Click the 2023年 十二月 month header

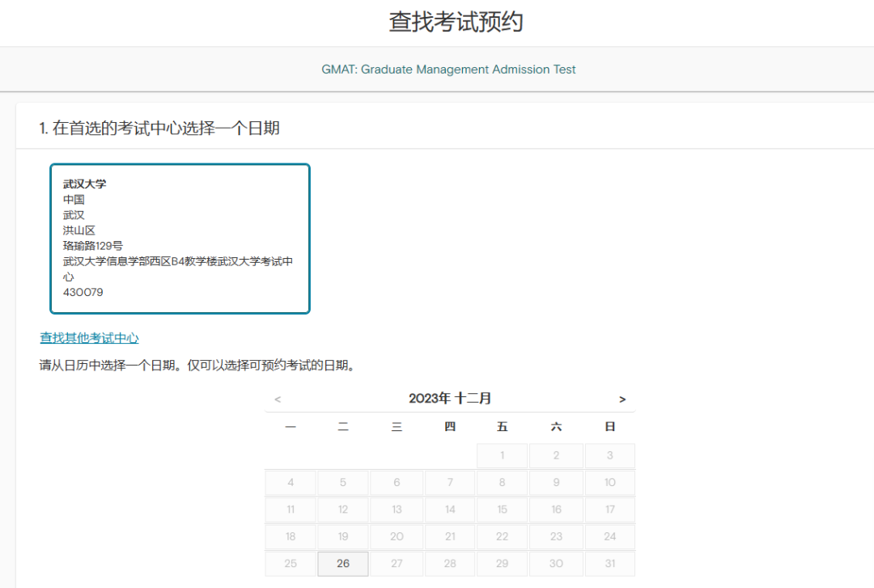click(450, 399)
